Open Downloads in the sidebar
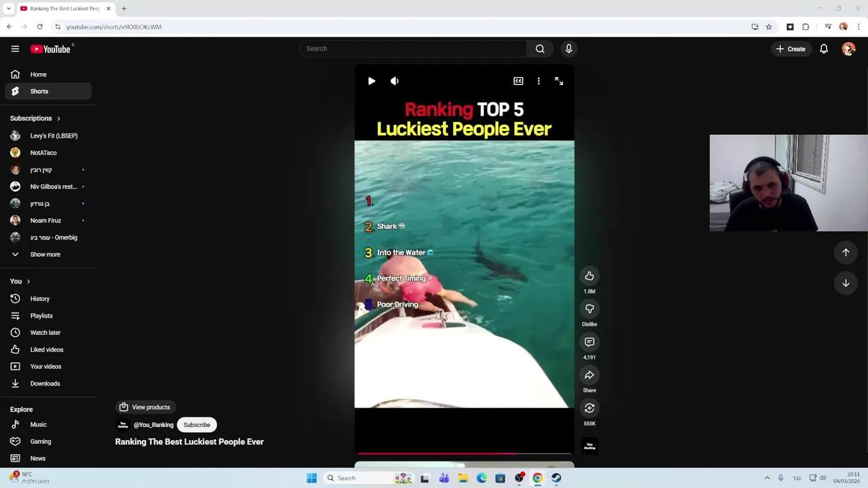The image size is (868, 488). tap(47, 384)
